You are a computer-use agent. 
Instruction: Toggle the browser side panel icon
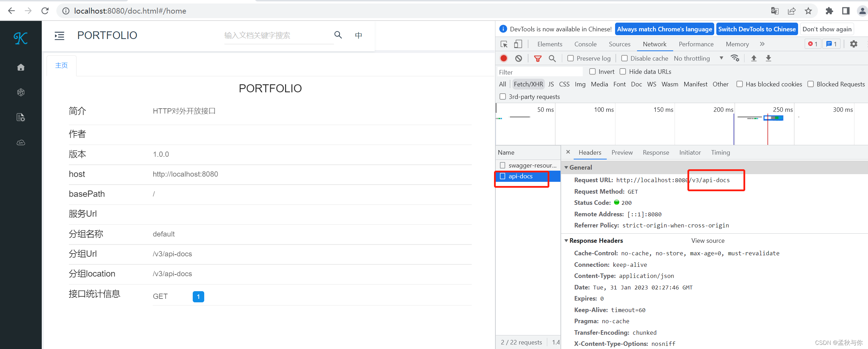tap(846, 11)
